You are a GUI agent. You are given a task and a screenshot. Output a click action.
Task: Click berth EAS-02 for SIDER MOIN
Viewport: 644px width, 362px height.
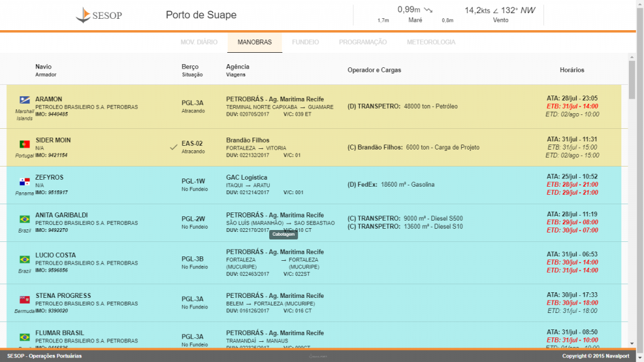point(192,143)
